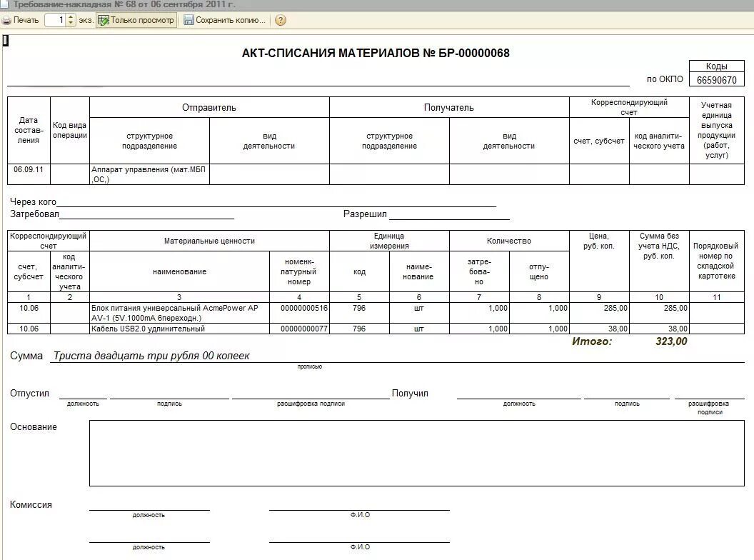Click the Комиссия label
754x560 pixels.
[x=31, y=505]
